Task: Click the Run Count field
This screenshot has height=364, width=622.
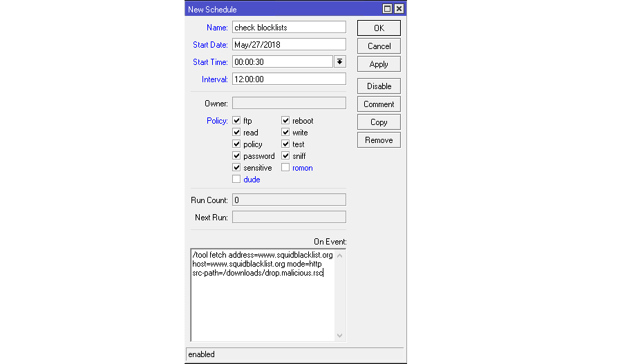Action: [289, 200]
